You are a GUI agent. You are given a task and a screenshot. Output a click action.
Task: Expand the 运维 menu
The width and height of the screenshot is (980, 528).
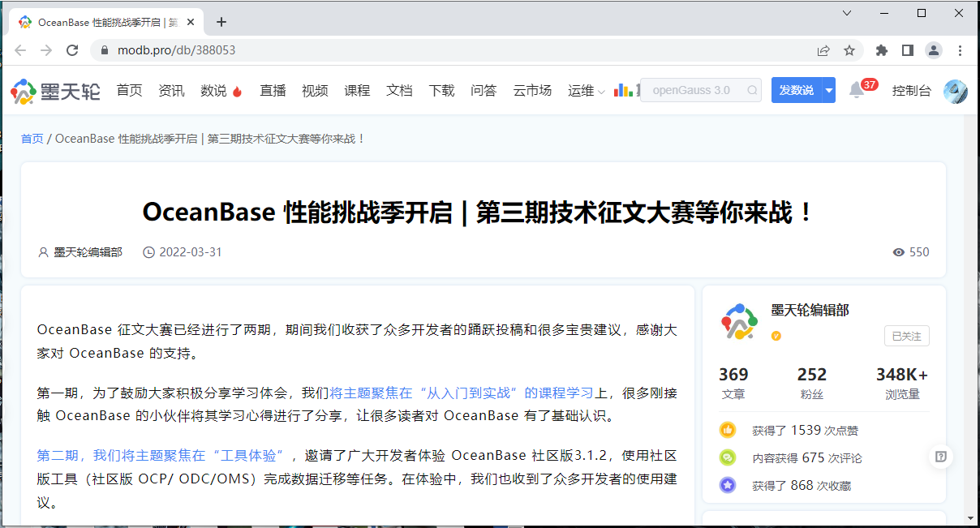(x=586, y=91)
